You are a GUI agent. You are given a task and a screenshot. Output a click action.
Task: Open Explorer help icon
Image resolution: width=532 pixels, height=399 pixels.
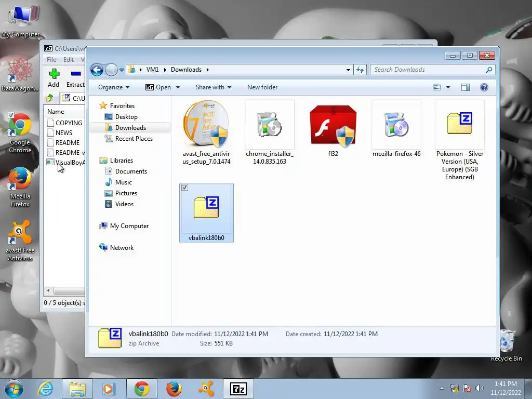pos(484,87)
